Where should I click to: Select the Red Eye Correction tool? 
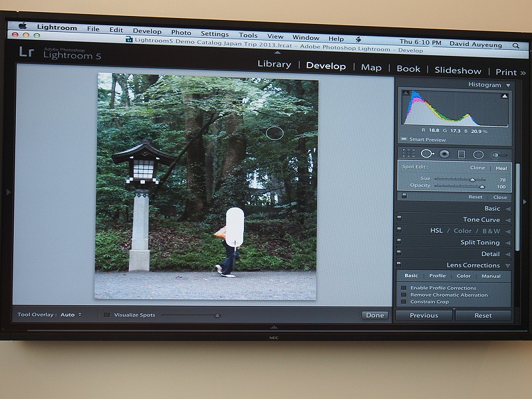444,154
